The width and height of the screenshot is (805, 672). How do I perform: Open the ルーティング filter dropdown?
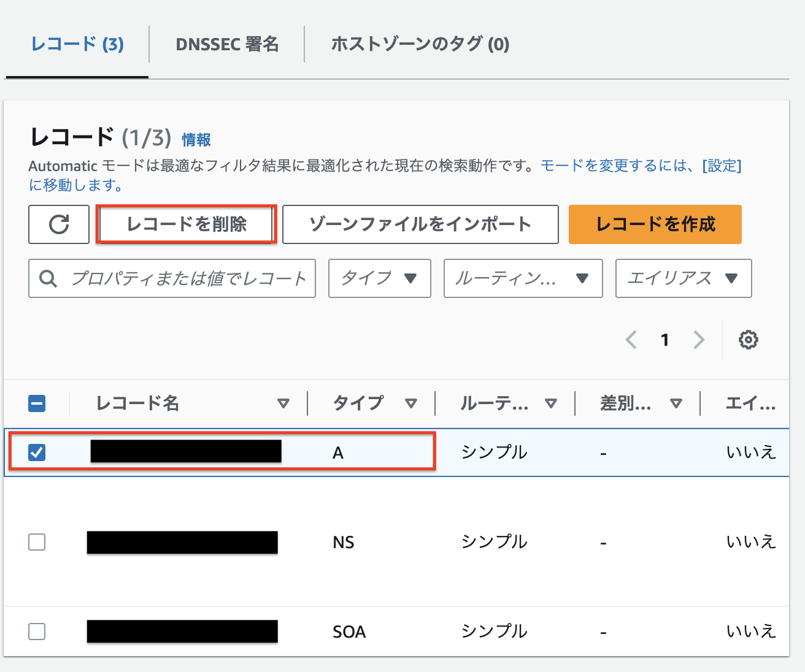point(523,278)
